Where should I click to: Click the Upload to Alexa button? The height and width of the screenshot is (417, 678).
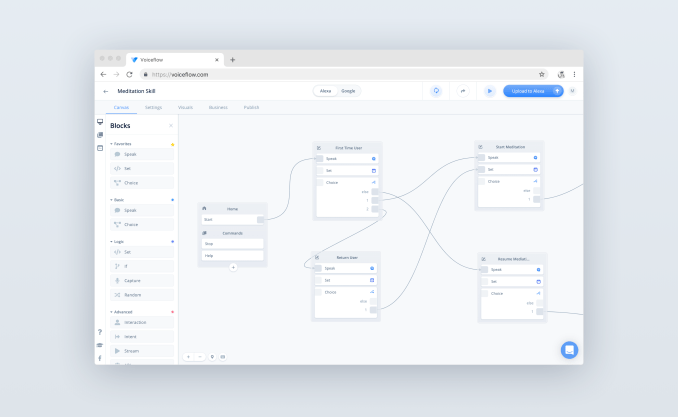tap(533, 91)
